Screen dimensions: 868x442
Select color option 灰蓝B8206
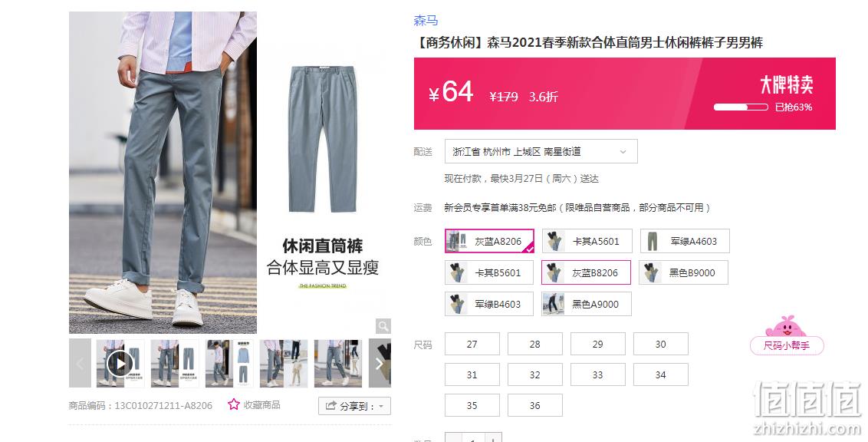[587, 272]
